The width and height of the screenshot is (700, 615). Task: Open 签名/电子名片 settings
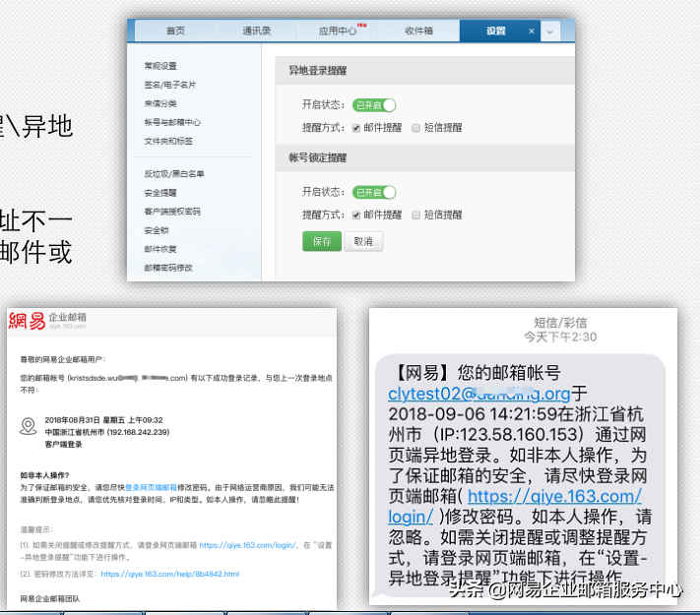coord(170,85)
